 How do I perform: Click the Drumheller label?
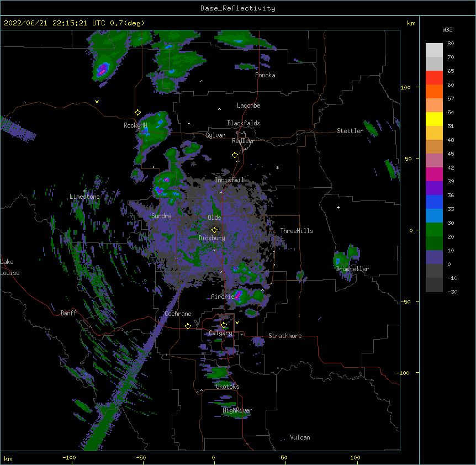[352, 269]
